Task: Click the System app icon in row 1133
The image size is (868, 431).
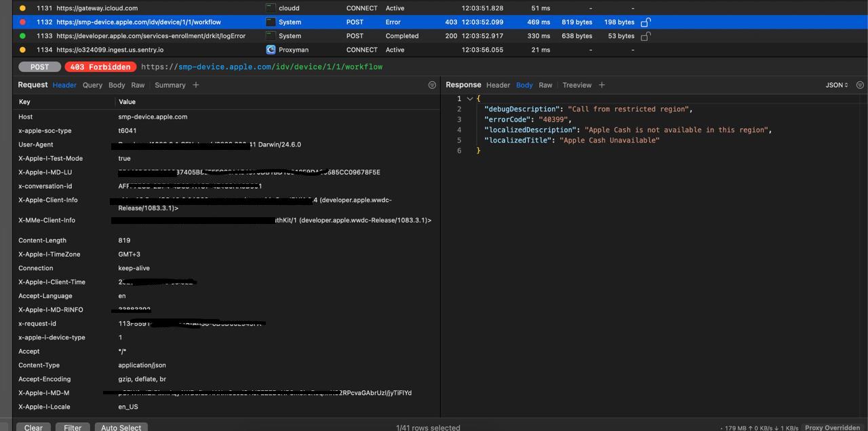Action: [271, 36]
